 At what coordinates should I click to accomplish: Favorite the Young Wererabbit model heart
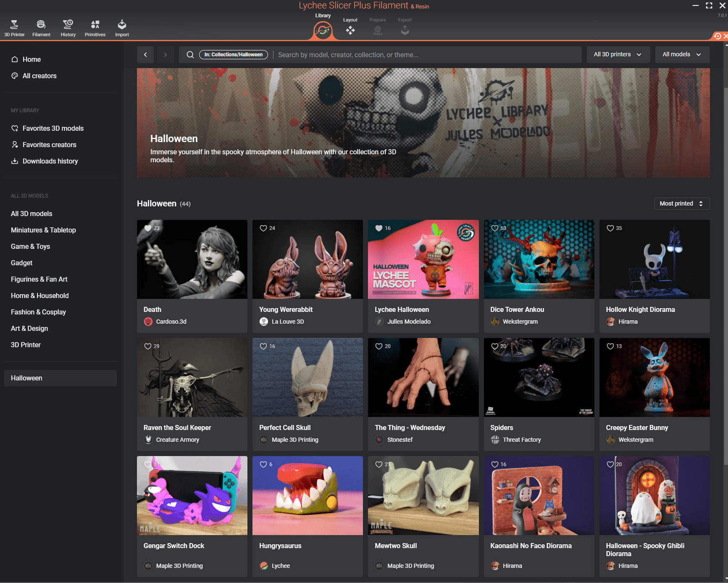click(x=263, y=228)
